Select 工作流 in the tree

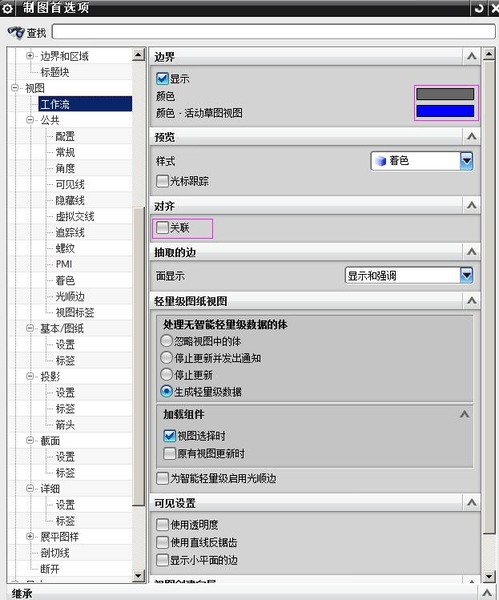tap(55, 104)
